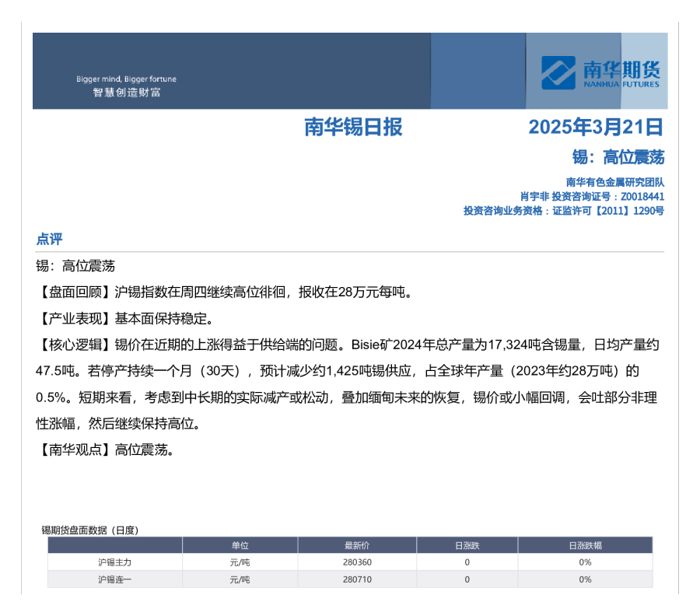This screenshot has height=616, width=700.
Task: Click the 【南华观点】 paragraph label
Action: point(75,450)
